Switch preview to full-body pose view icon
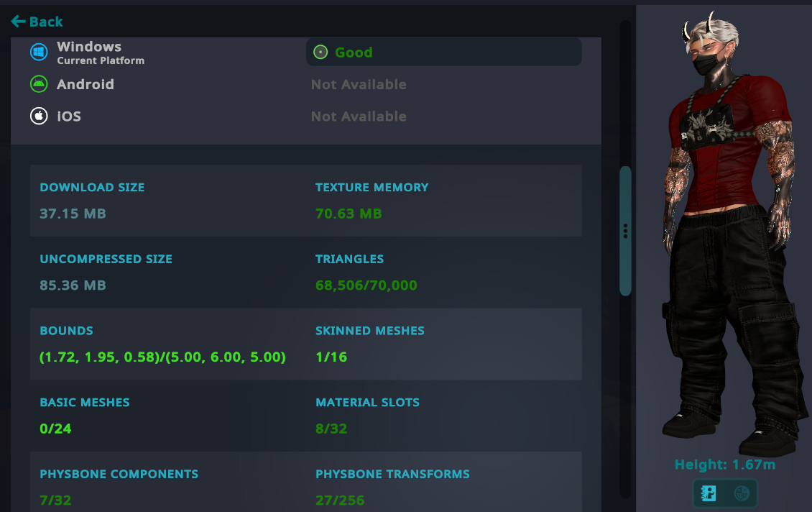 709,493
